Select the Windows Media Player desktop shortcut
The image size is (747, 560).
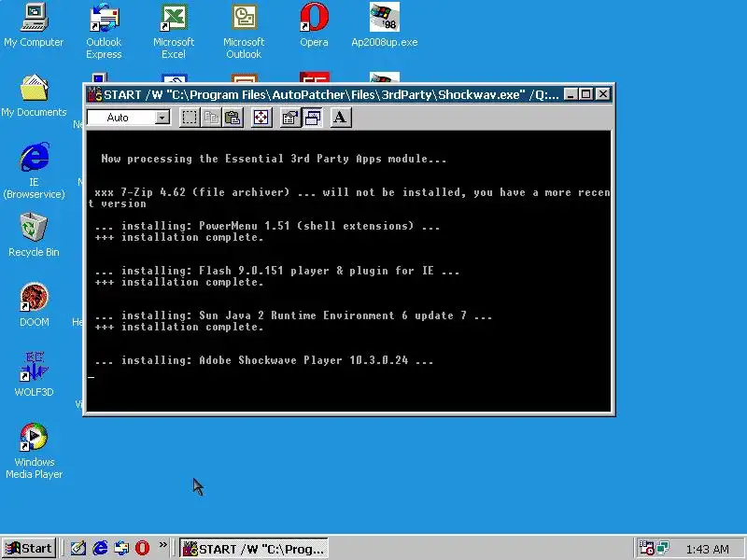click(x=34, y=451)
